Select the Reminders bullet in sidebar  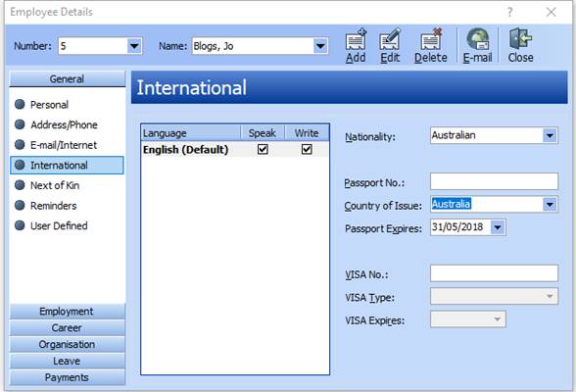[20, 206]
